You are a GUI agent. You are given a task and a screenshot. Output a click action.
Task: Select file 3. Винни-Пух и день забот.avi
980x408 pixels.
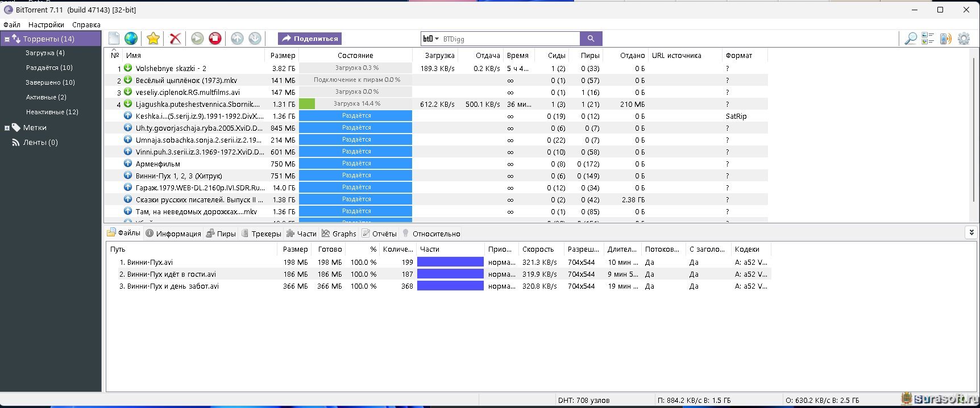pyautogui.click(x=438, y=286)
